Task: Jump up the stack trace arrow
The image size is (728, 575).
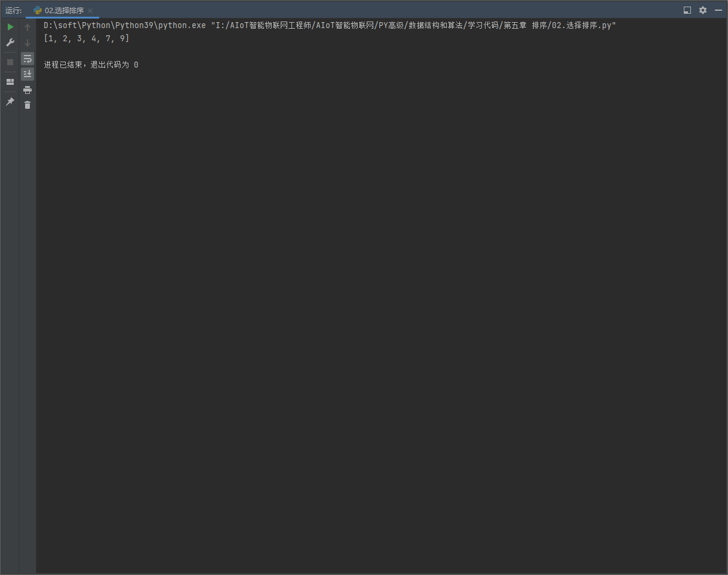Action: tap(27, 27)
